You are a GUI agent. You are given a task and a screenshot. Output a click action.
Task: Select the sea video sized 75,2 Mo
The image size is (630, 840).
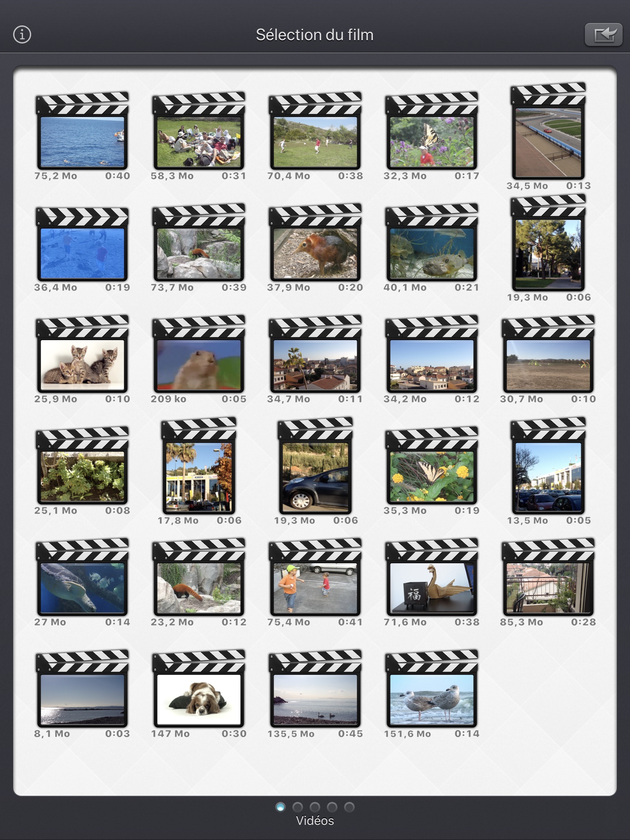[82, 131]
